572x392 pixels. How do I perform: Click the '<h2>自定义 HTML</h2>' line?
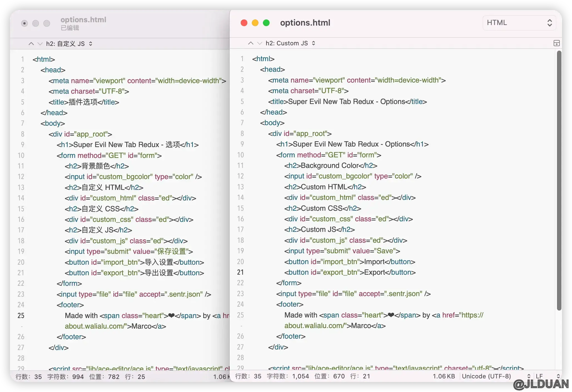pyautogui.click(x=104, y=187)
